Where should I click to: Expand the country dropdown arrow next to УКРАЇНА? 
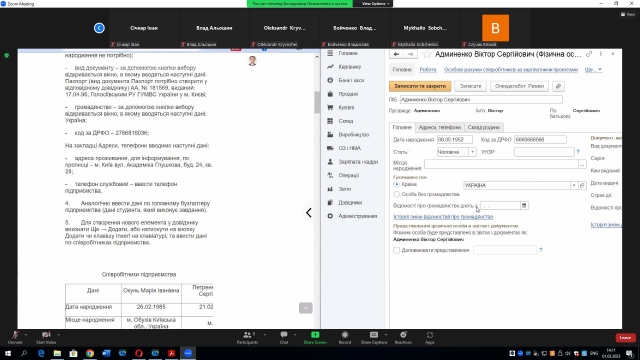point(574,185)
